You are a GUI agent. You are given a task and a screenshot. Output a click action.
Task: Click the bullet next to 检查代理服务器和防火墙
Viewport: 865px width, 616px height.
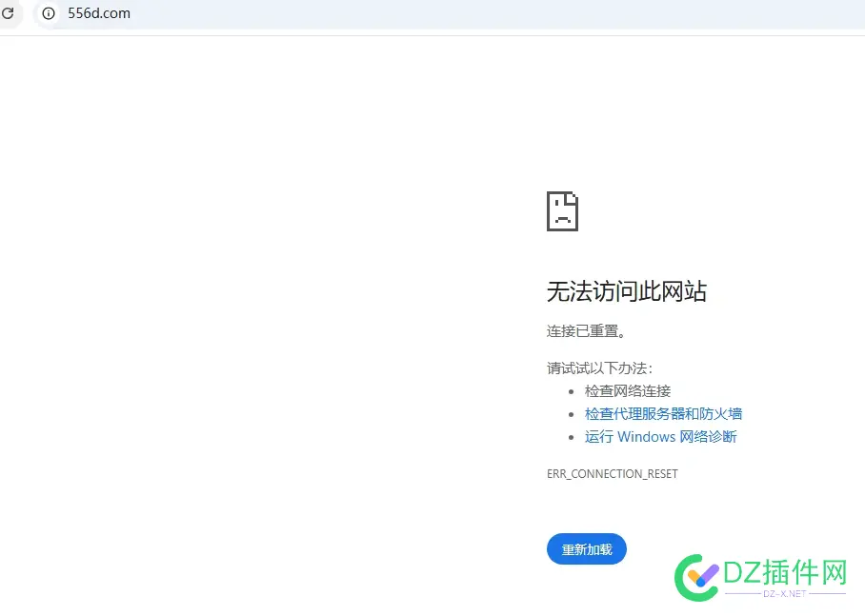pos(573,413)
